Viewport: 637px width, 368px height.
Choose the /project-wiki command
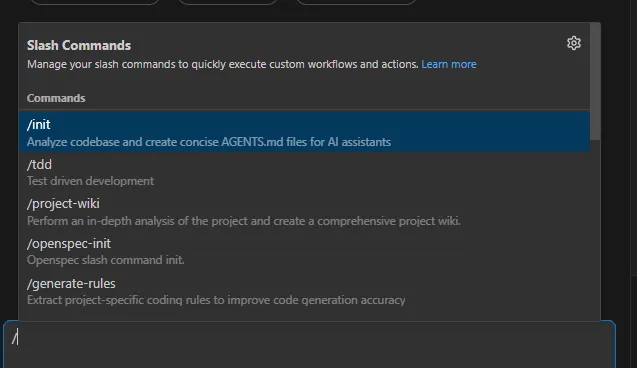click(304, 212)
